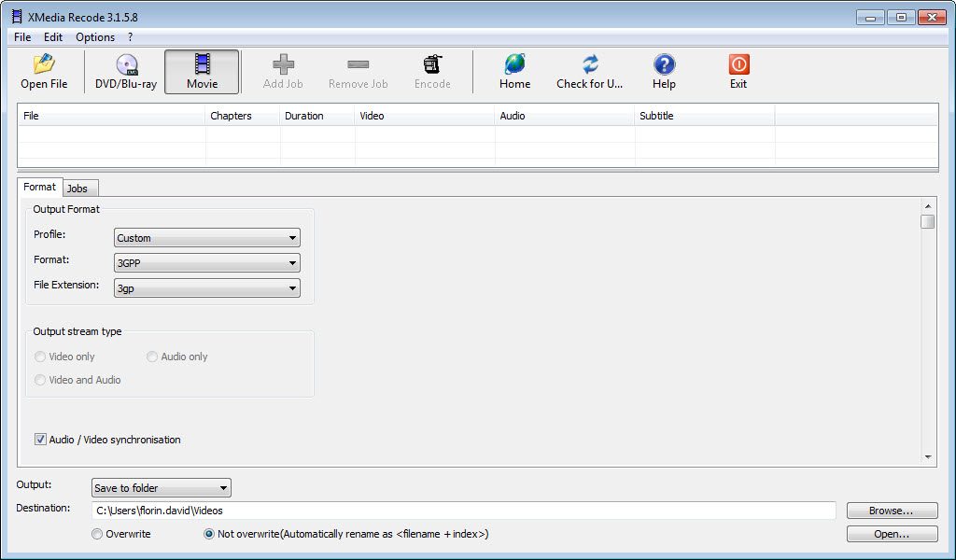Select the Not overwrite radio option
Viewport: 956px width, 560px height.
pyautogui.click(x=209, y=534)
